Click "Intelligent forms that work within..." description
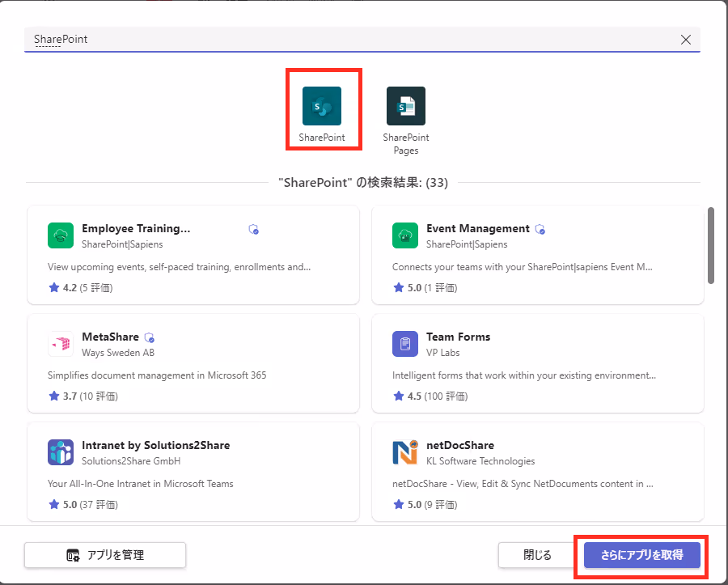 (x=523, y=375)
